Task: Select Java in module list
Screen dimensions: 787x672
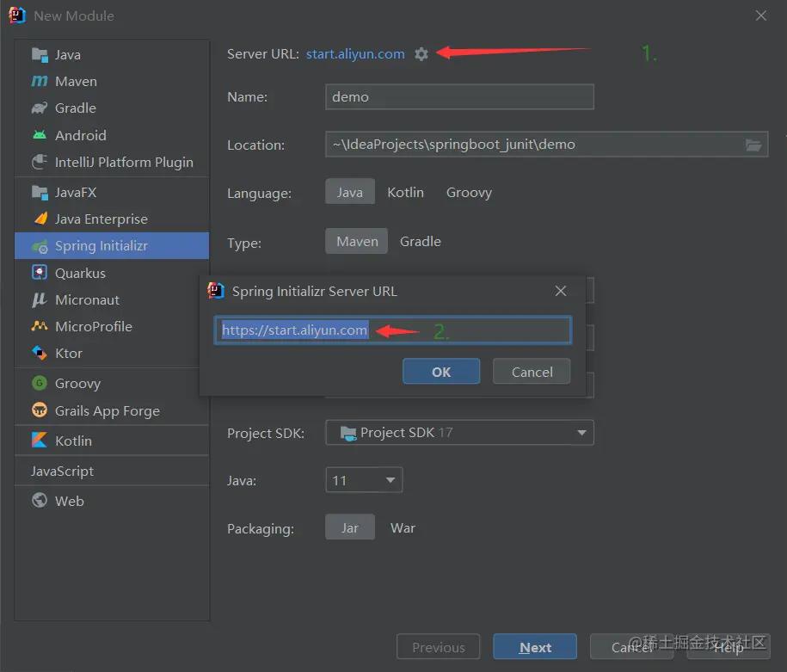Action: tap(112, 55)
